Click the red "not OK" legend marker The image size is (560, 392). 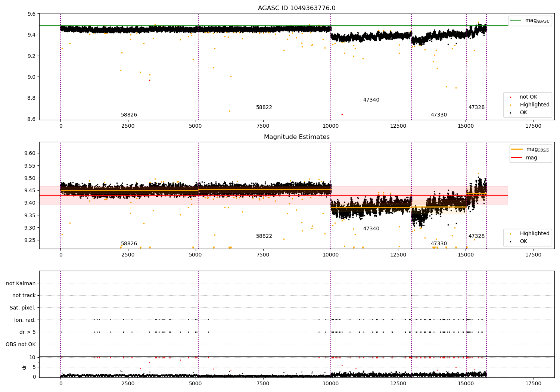510,97
